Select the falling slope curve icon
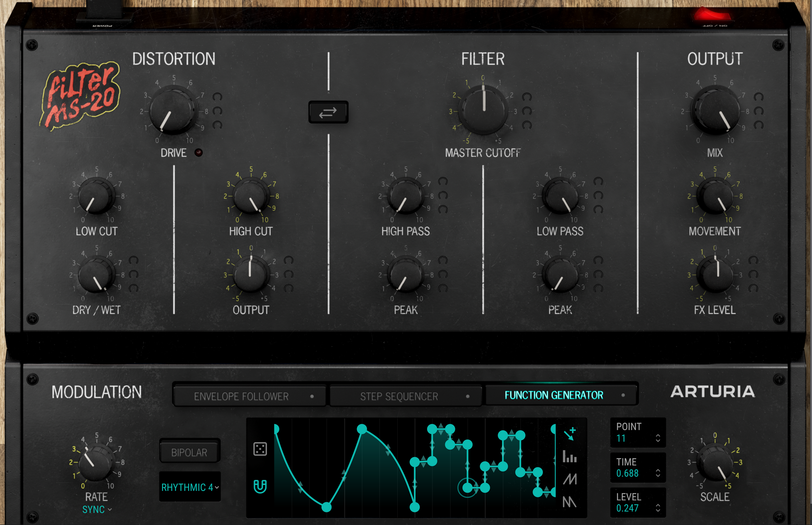 pos(570,502)
